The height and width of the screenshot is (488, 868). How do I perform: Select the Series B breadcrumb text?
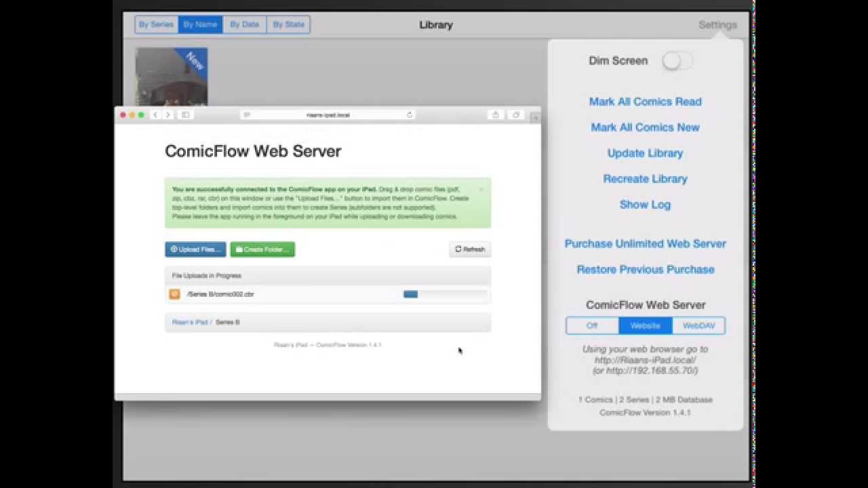click(x=228, y=323)
